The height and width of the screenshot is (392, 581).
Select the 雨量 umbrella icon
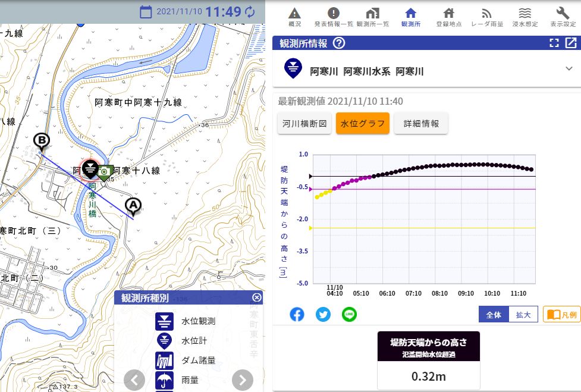click(x=164, y=380)
